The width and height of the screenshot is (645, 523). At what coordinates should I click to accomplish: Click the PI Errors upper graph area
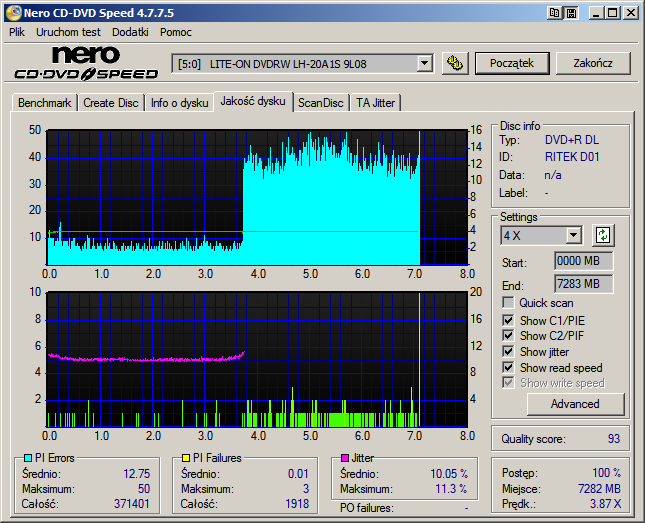[x=257, y=198]
